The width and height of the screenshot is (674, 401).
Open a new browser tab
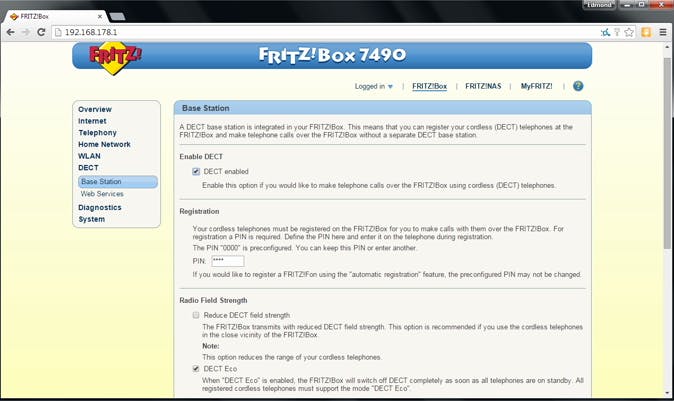[117, 16]
